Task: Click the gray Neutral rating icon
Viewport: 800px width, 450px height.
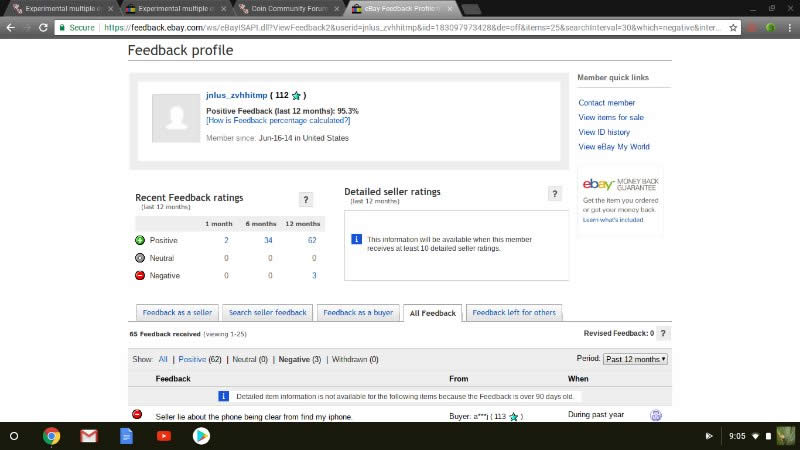Action: pyautogui.click(x=140, y=258)
